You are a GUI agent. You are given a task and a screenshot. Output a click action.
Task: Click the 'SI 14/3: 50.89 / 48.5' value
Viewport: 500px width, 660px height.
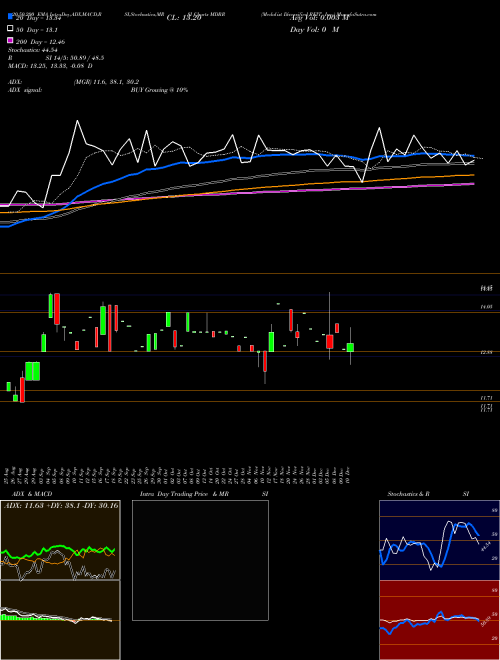pos(75,58)
